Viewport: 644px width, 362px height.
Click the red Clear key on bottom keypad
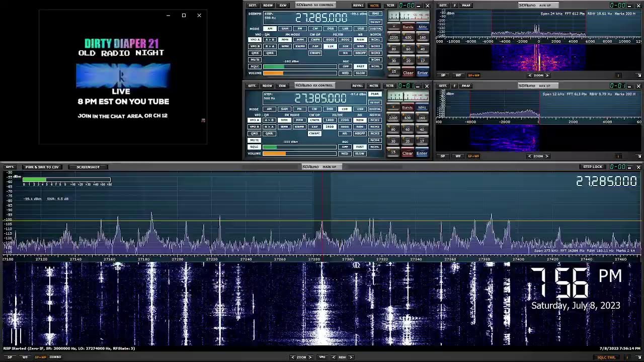pyautogui.click(x=407, y=153)
